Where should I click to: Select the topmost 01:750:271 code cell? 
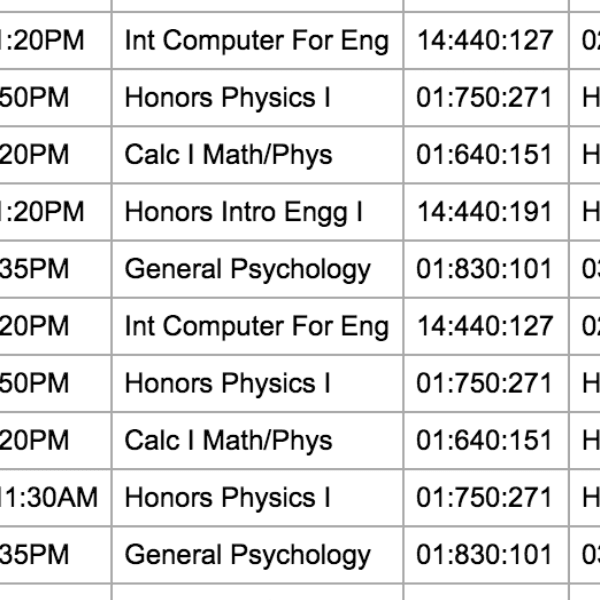point(485,98)
